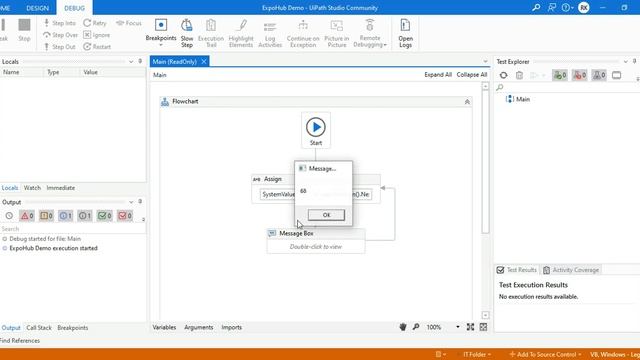Click the Retry debug command
640x360 pixels.
click(95, 23)
